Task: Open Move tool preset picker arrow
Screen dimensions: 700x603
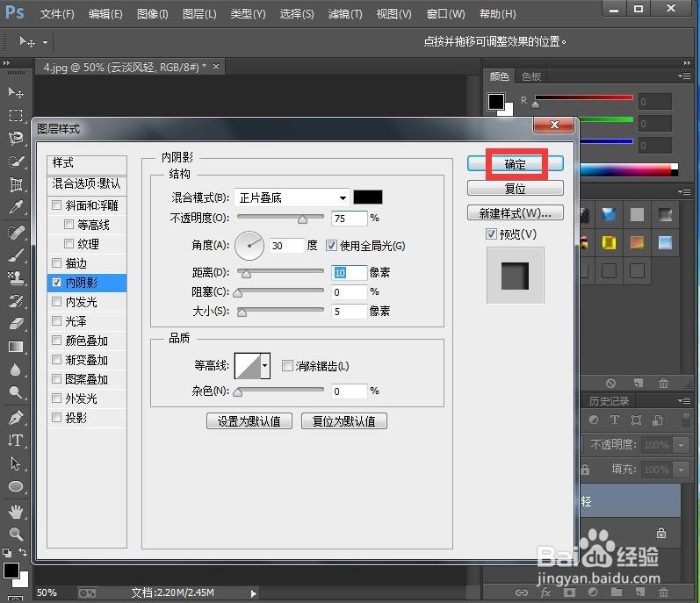Action: [x=45, y=42]
